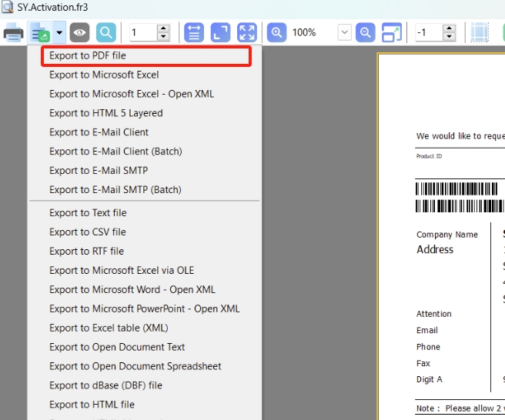Choose Export to dBase (DBF) file

(105, 385)
